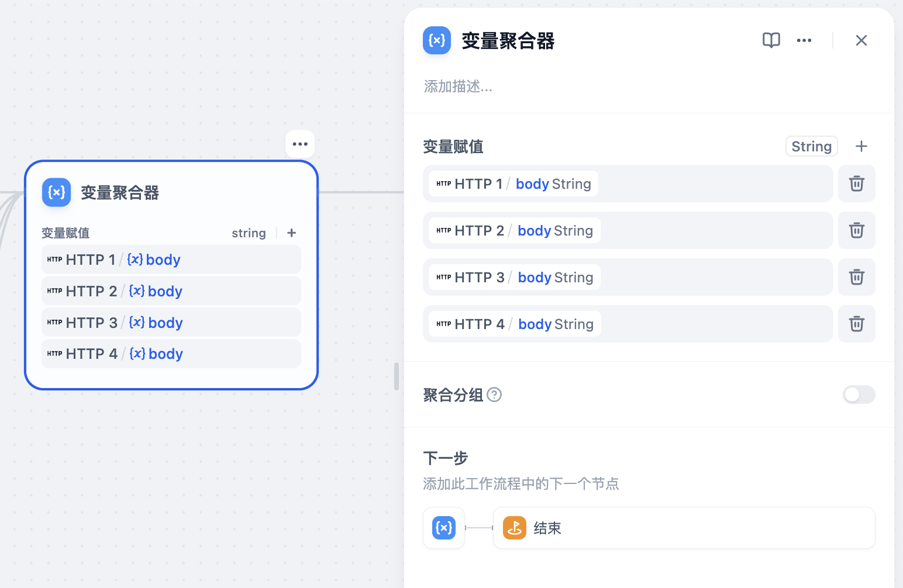Enable the 聚合分组 toggle
Viewport: 903px width, 588px height.
(859, 395)
